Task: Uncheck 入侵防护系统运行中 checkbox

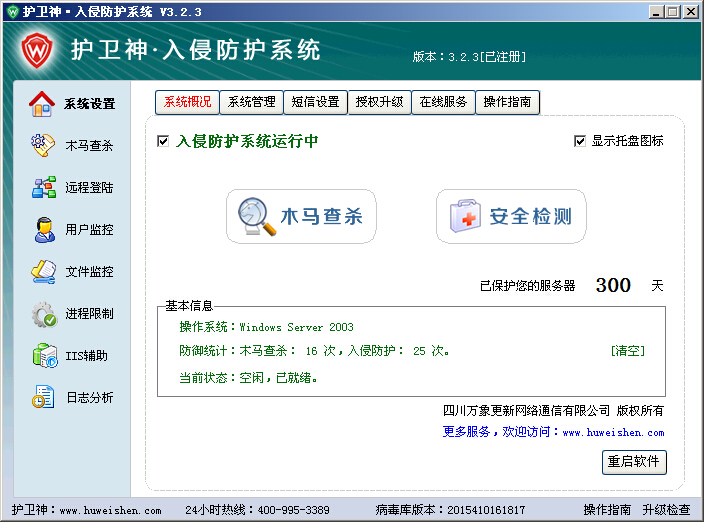Action: coord(163,141)
